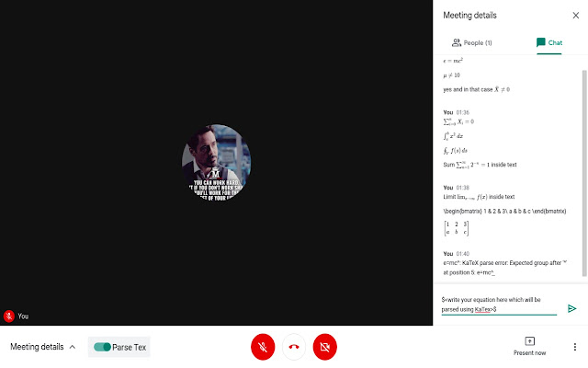588x368 pixels.
Task: Click the People tab icon
Action: pyautogui.click(x=457, y=42)
